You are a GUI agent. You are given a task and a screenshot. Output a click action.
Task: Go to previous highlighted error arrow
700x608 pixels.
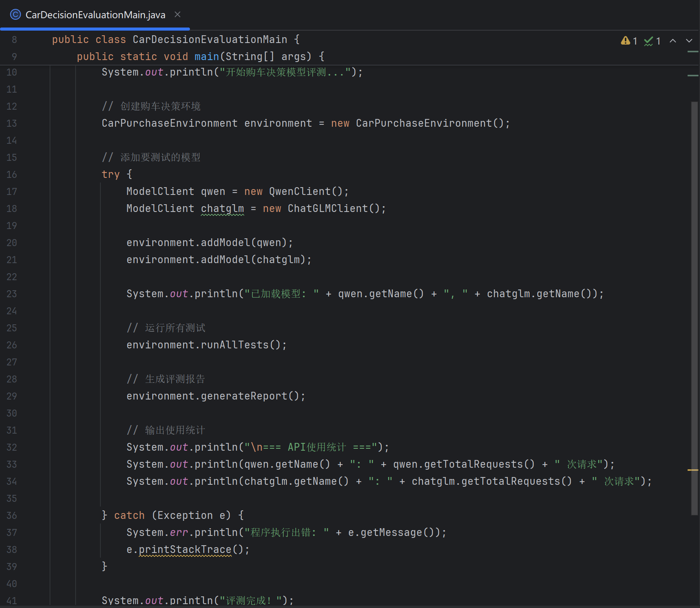coord(673,41)
